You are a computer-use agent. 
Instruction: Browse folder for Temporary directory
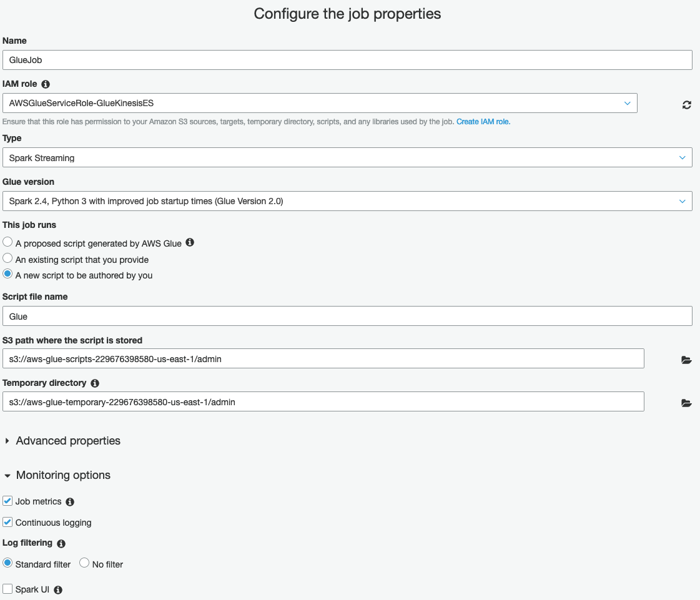tap(686, 403)
